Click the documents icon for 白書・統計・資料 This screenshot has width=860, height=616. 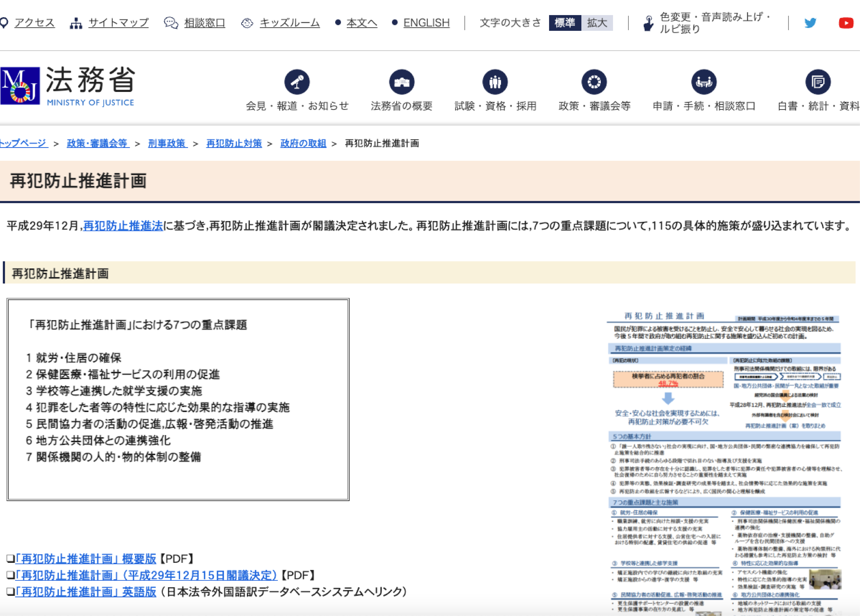coord(818,82)
